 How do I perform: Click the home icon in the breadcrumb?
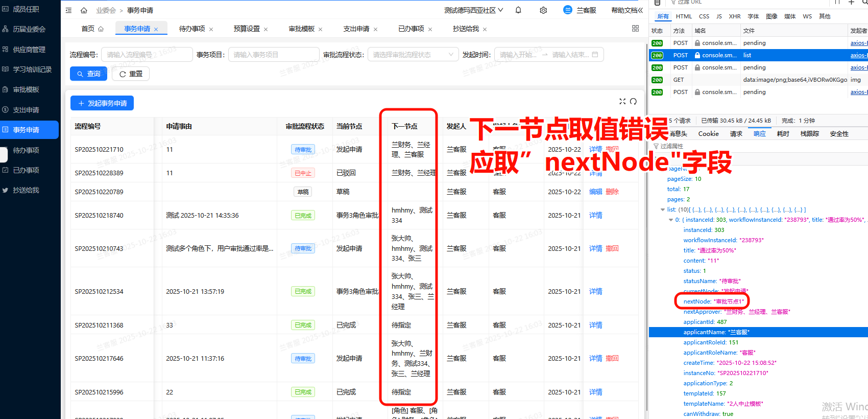[84, 10]
